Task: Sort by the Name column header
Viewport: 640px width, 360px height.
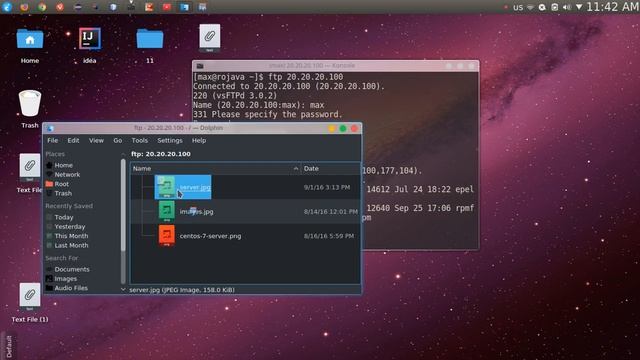Action: click(x=215, y=169)
